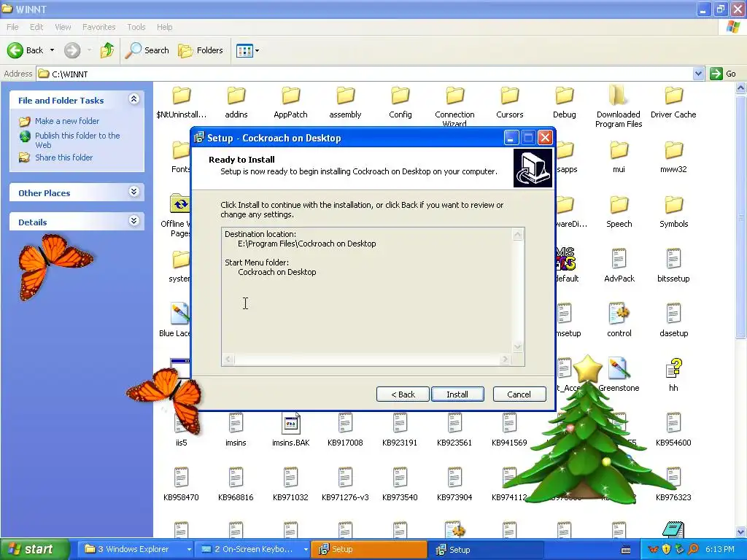Click Make a new folder link

(x=66, y=121)
